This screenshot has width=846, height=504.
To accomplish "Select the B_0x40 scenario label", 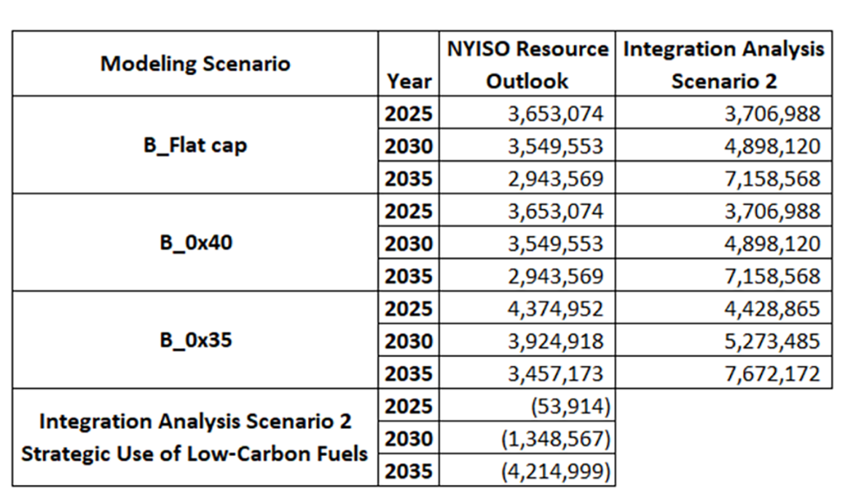I will click(195, 244).
